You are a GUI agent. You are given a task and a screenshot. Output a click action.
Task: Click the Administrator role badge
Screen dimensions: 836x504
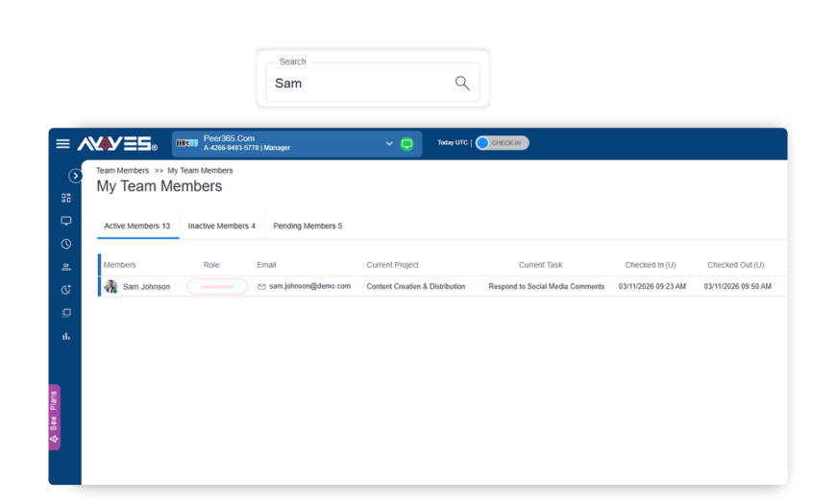[217, 287]
